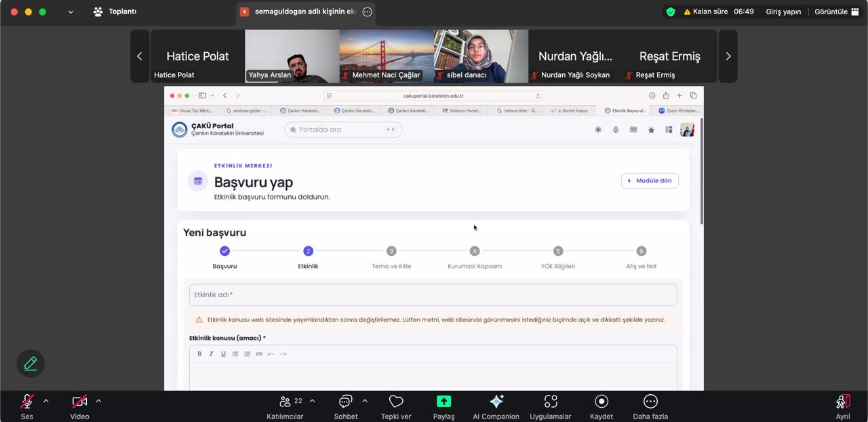
Task: Expand audio options arrow next to Ses
Action: coord(46,401)
